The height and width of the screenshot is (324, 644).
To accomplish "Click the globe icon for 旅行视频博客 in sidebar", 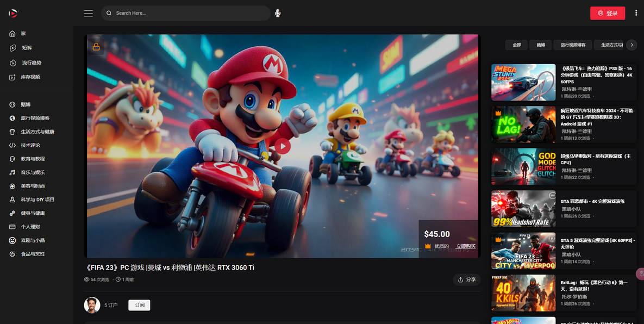I will point(12,119).
